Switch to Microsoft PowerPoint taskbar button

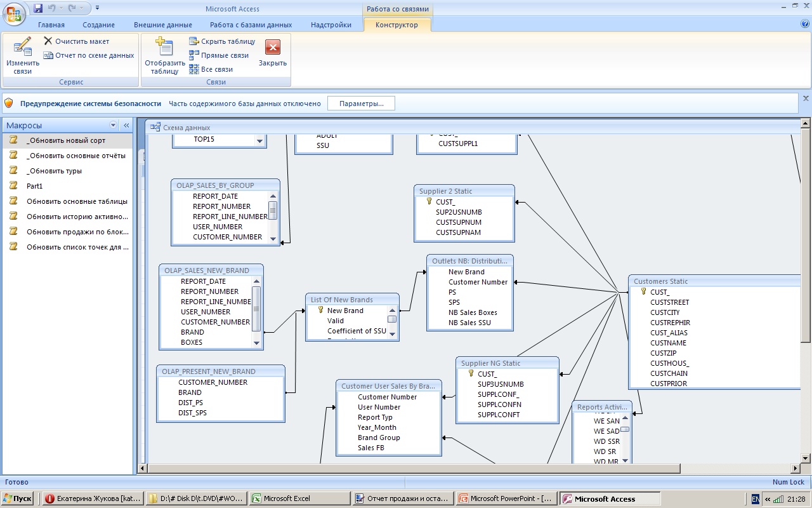click(x=507, y=499)
